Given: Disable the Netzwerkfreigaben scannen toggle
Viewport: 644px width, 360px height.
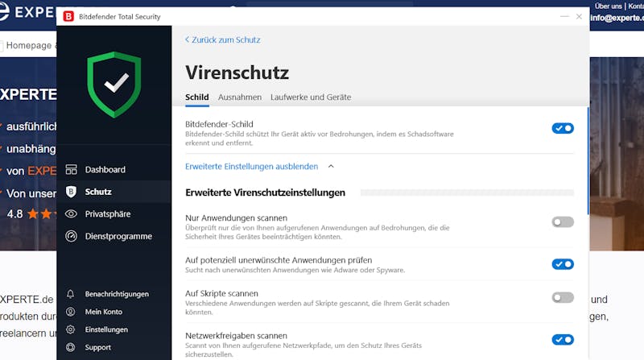Looking at the screenshot, I should pyautogui.click(x=563, y=340).
